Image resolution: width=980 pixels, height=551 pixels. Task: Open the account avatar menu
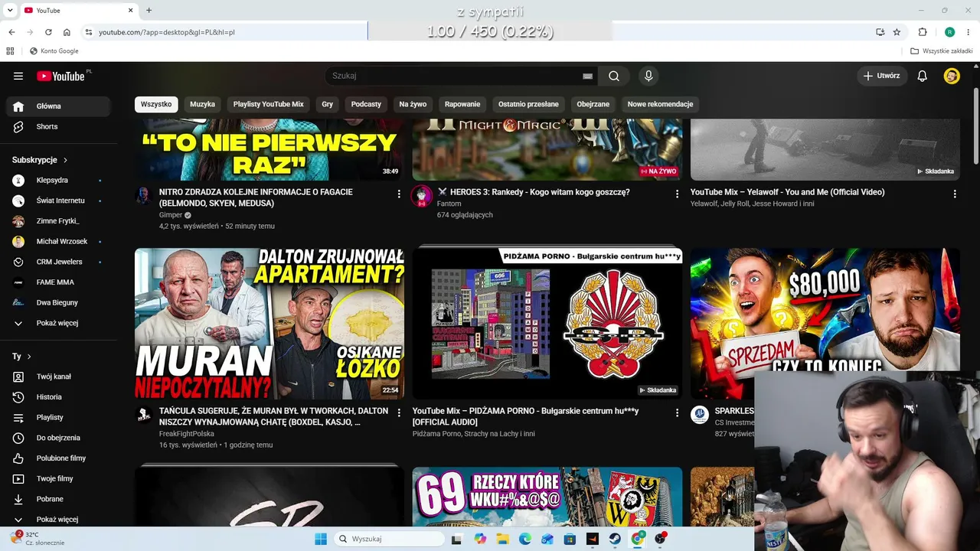[952, 76]
